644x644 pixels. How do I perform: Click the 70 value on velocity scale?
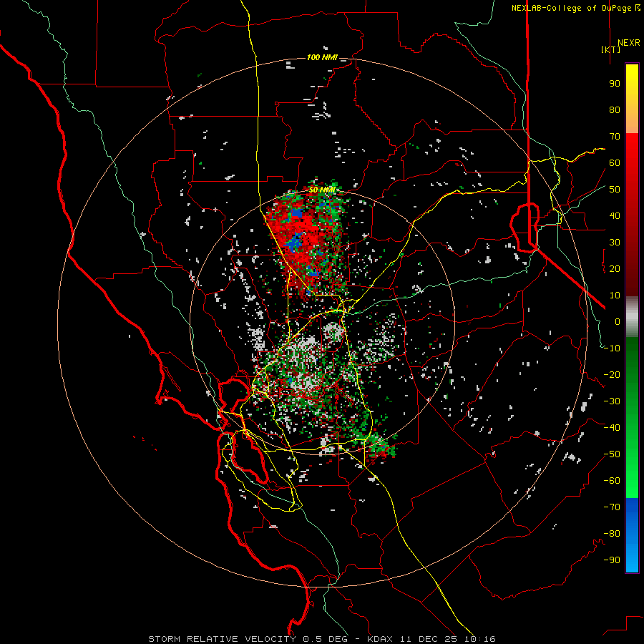615,137
